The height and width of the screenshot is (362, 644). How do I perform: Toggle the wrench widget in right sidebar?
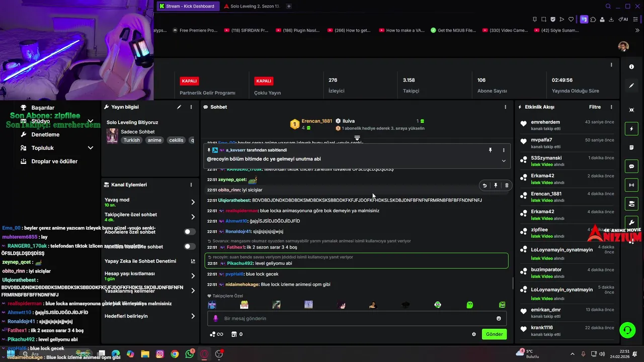[631, 222]
